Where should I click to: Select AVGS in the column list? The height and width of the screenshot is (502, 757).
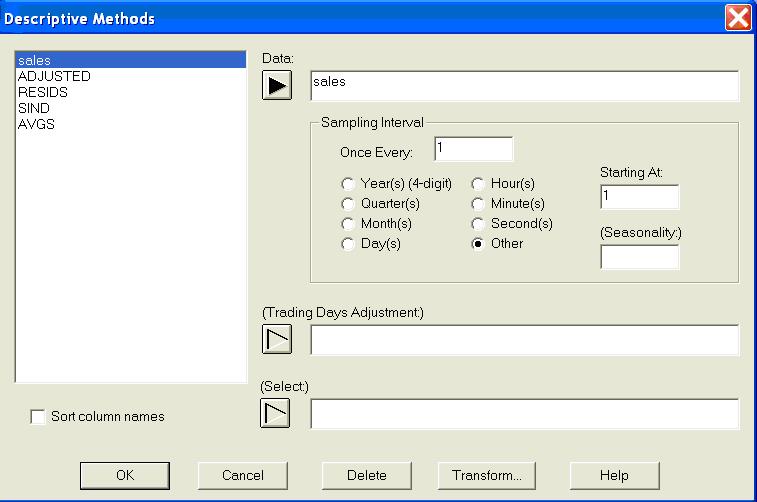coord(131,124)
